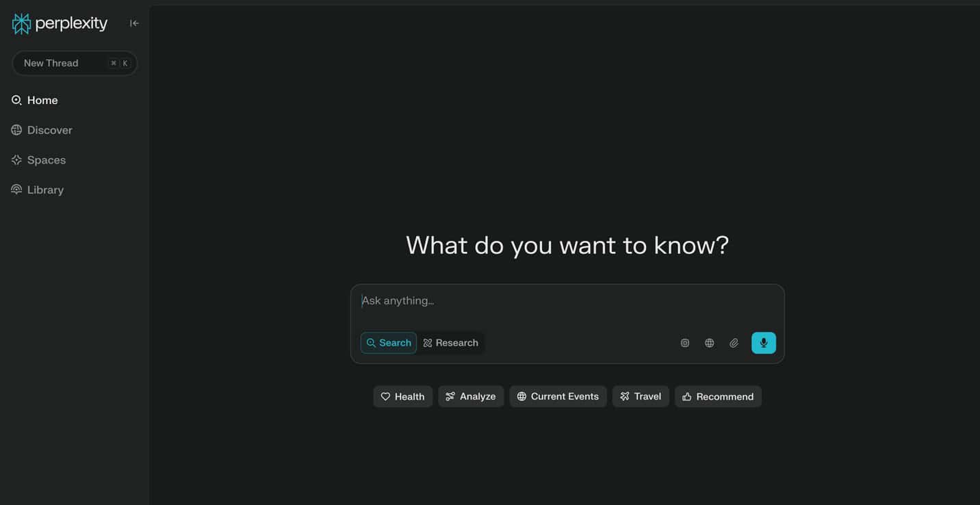Start voice input with microphone button
Image resolution: width=980 pixels, height=505 pixels.
(764, 343)
